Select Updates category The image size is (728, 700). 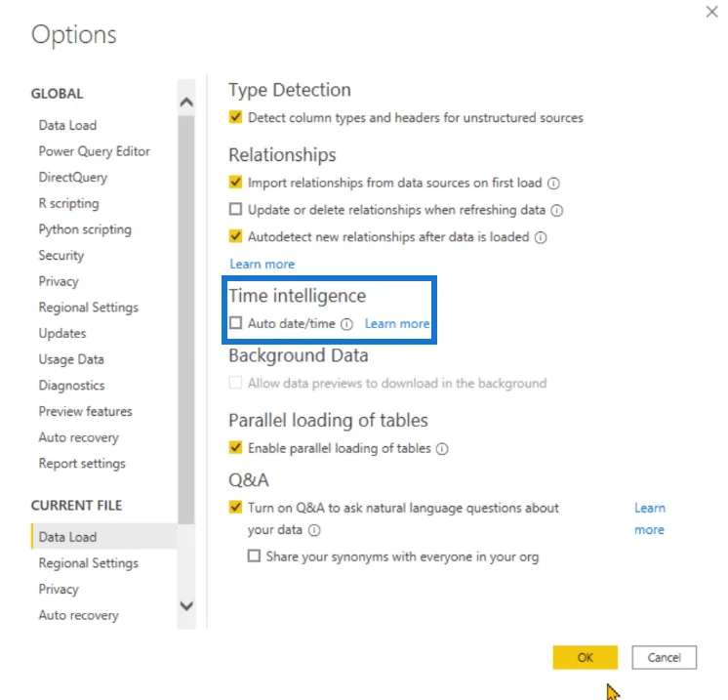click(x=62, y=334)
